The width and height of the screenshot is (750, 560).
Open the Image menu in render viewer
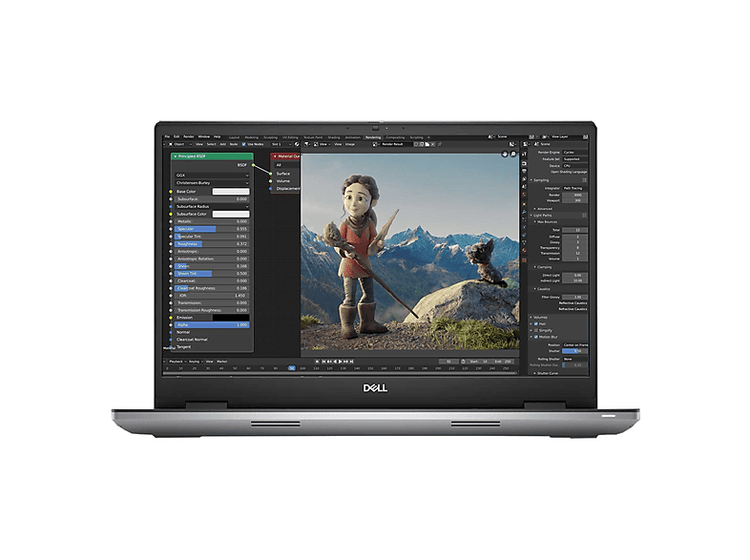[x=349, y=144]
